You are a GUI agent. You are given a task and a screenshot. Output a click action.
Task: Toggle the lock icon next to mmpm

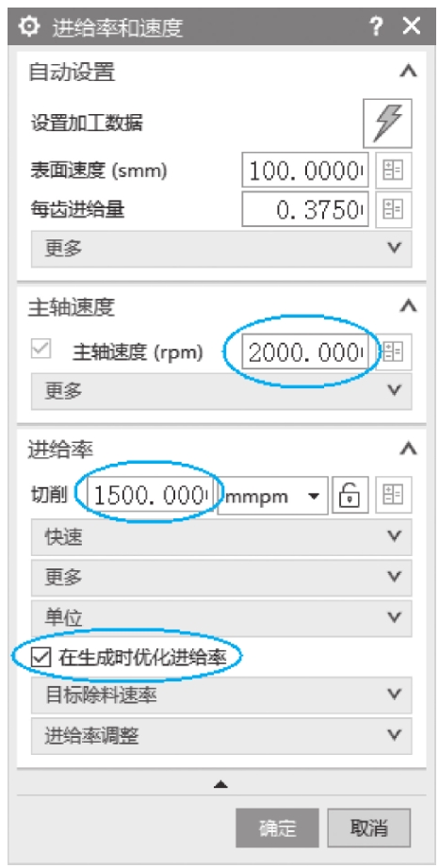point(350,495)
